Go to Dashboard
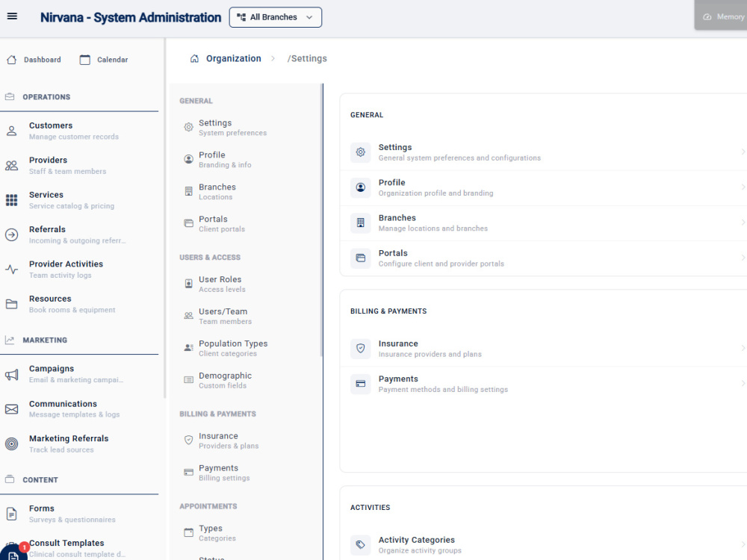The width and height of the screenshot is (747, 560). click(34, 60)
